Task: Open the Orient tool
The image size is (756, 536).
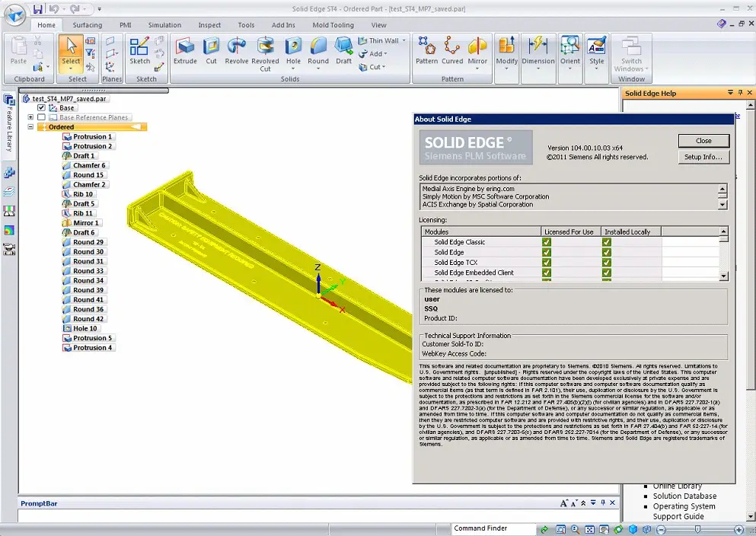Action: 570,53
